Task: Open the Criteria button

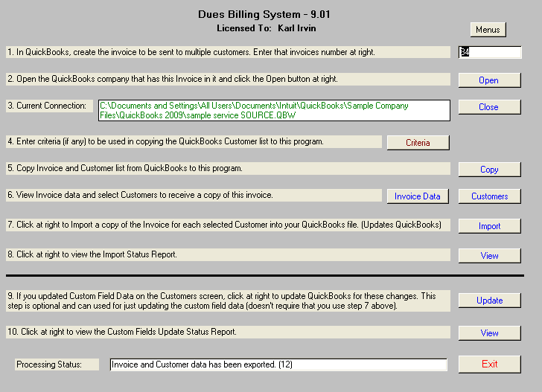Action: 418,143
